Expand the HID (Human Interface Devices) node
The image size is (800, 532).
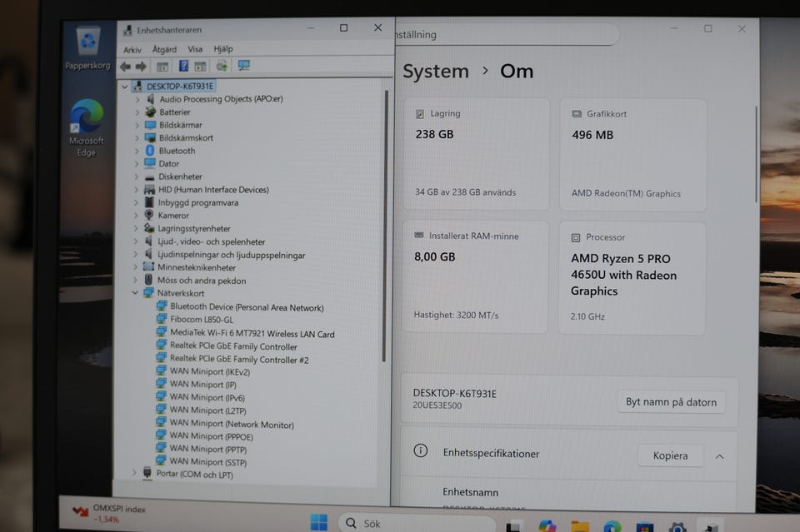[x=136, y=190]
